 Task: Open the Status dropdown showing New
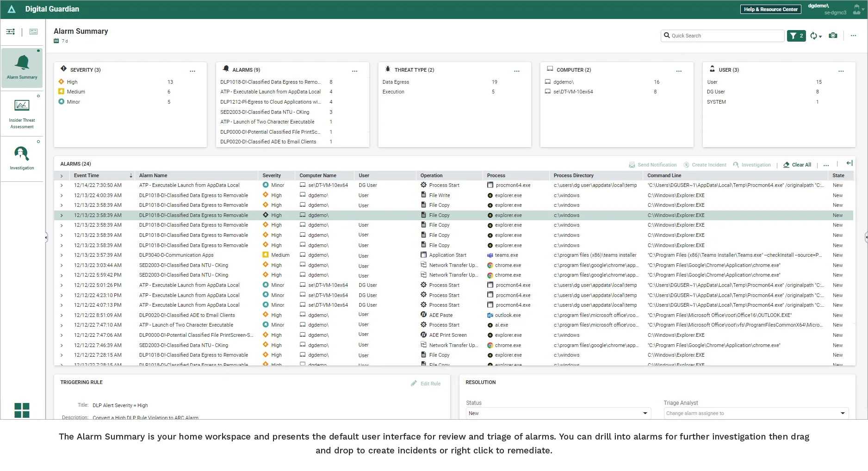(x=558, y=413)
